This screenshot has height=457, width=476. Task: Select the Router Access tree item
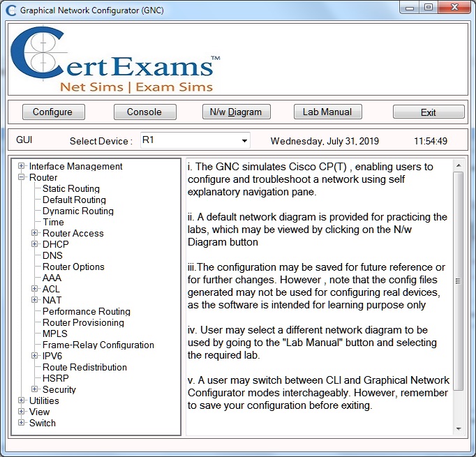[73, 233]
